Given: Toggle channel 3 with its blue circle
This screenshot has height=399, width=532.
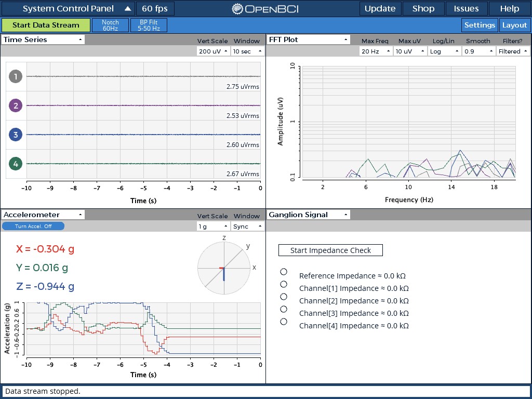Looking at the screenshot, I should tap(16, 135).
